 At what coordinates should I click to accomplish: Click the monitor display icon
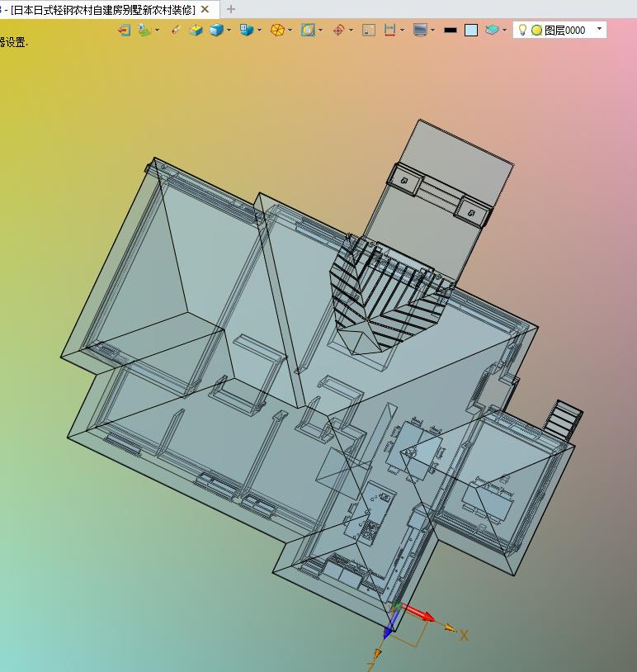[x=420, y=30]
